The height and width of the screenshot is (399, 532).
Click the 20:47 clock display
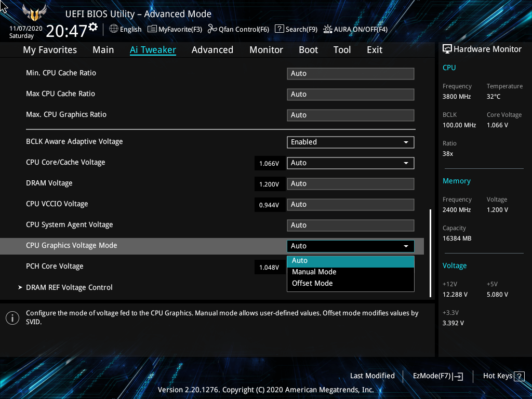pyautogui.click(x=66, y=31)
